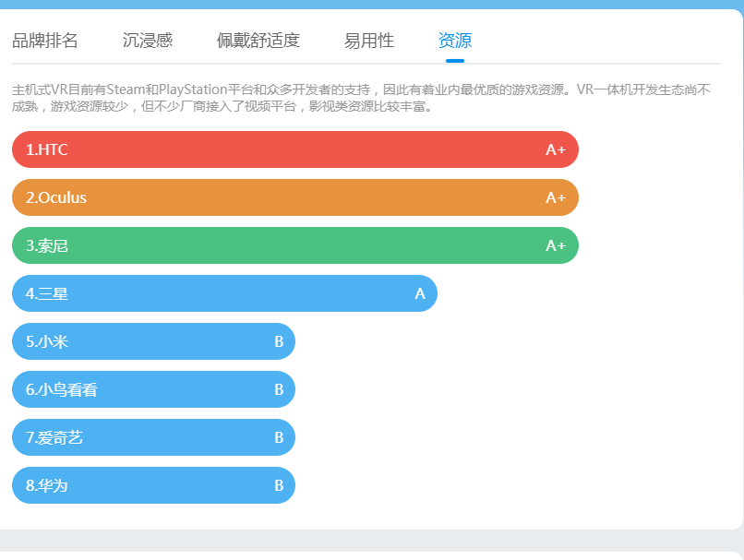Screen dimensions: 744x560
Task: Click the active 资源 tab
Action: pyautogui.click(x=455, y=41)
